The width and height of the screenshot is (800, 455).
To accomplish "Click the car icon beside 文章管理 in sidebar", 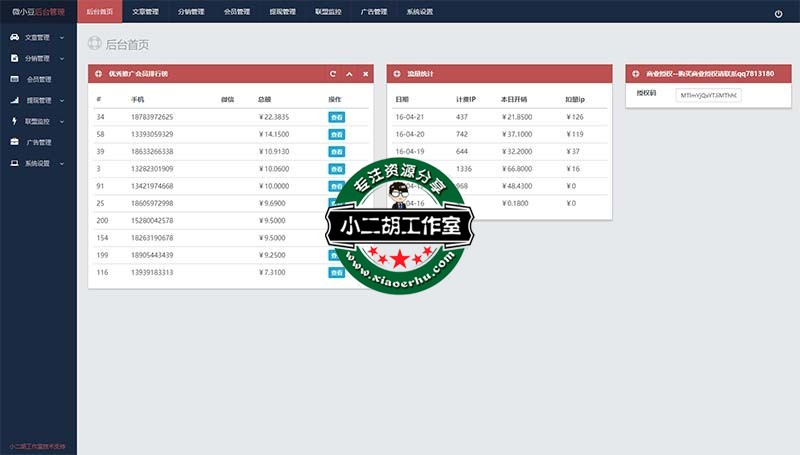I will point(14,37).
